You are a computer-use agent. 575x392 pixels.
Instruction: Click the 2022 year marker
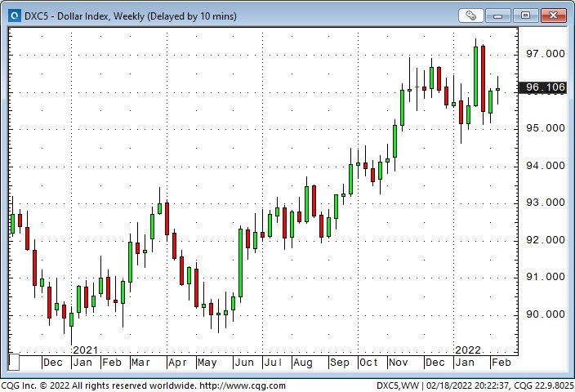467,350
